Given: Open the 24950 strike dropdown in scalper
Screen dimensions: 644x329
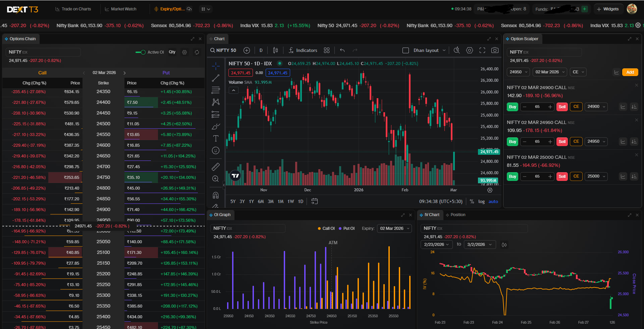Looking at the screenshot, I should tap(596, 141).
